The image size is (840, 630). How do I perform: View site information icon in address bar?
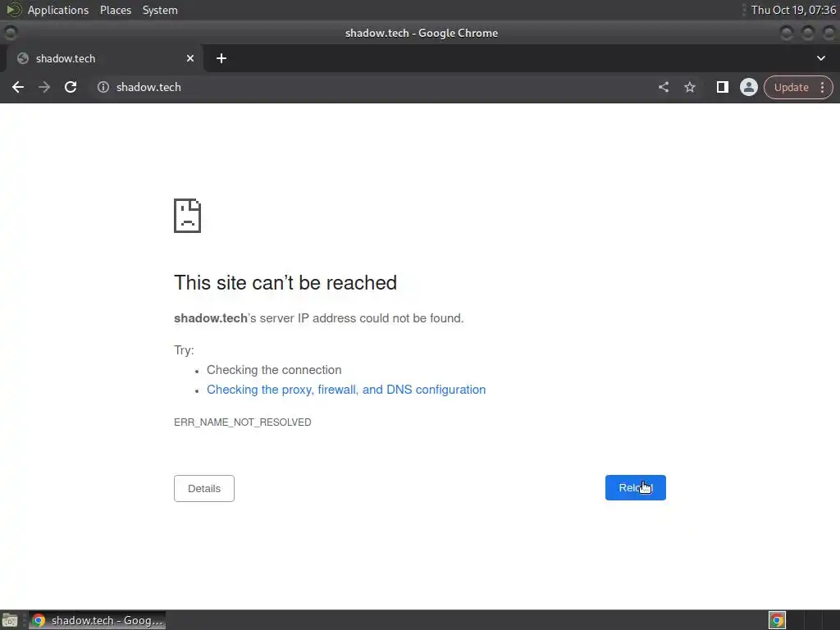[x=103, y=87]
